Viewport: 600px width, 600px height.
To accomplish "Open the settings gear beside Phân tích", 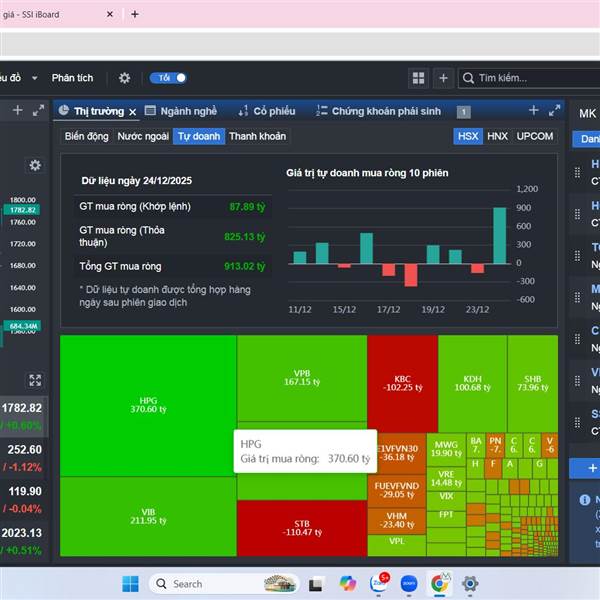I will pos(124,78).
